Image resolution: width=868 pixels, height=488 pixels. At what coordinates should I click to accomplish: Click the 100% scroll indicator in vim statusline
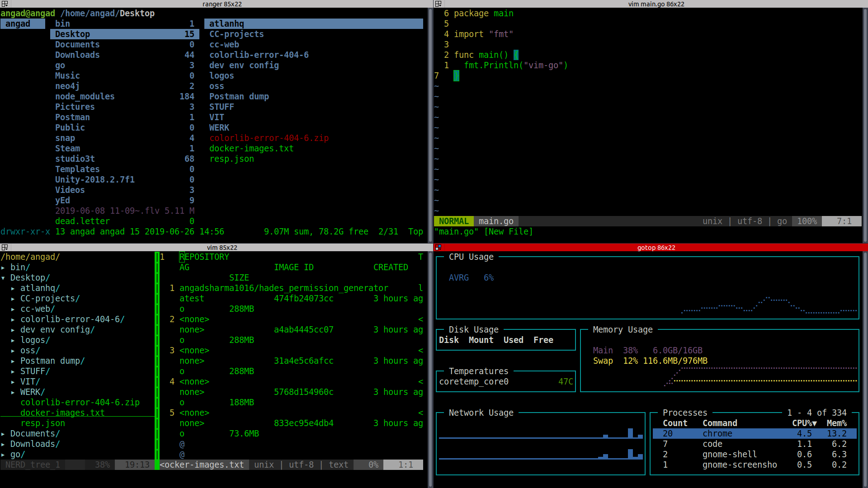coord(807,221)
